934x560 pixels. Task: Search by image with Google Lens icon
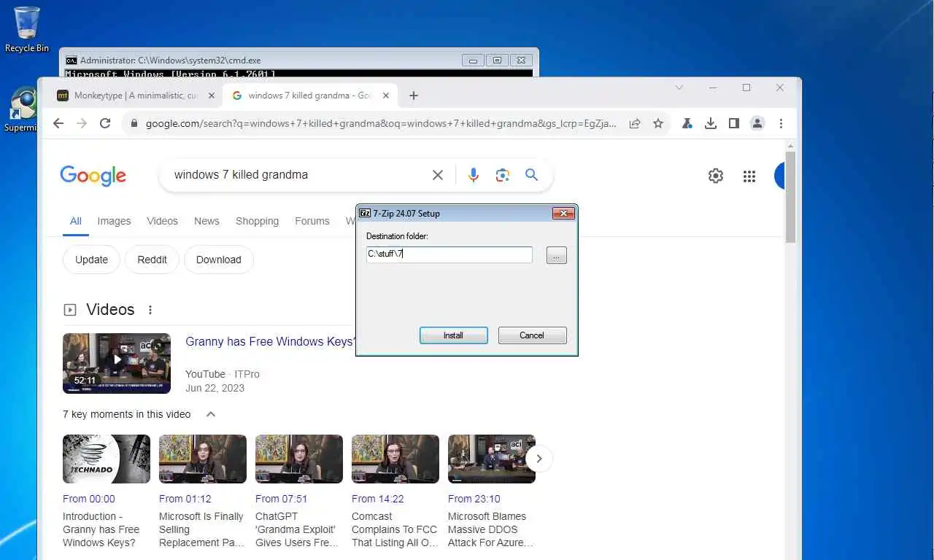502,175
